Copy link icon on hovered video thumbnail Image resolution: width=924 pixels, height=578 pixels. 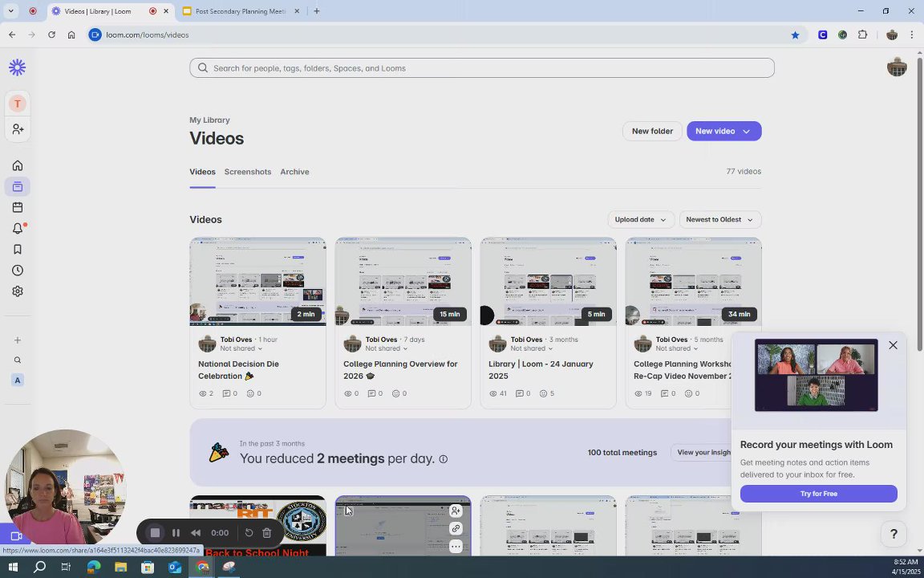pyautogui.click(x=456, y=529)
